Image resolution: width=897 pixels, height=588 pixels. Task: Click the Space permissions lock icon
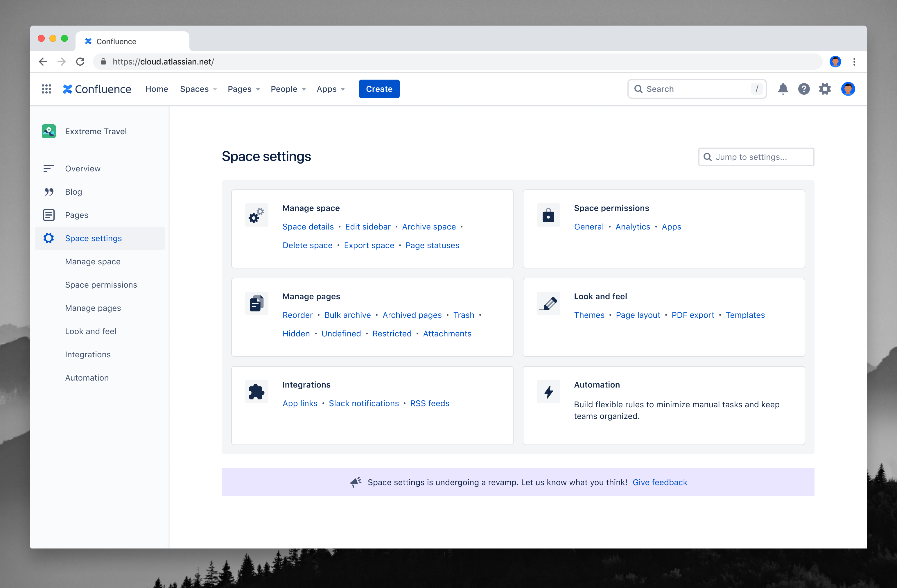(x=548, y=215)
